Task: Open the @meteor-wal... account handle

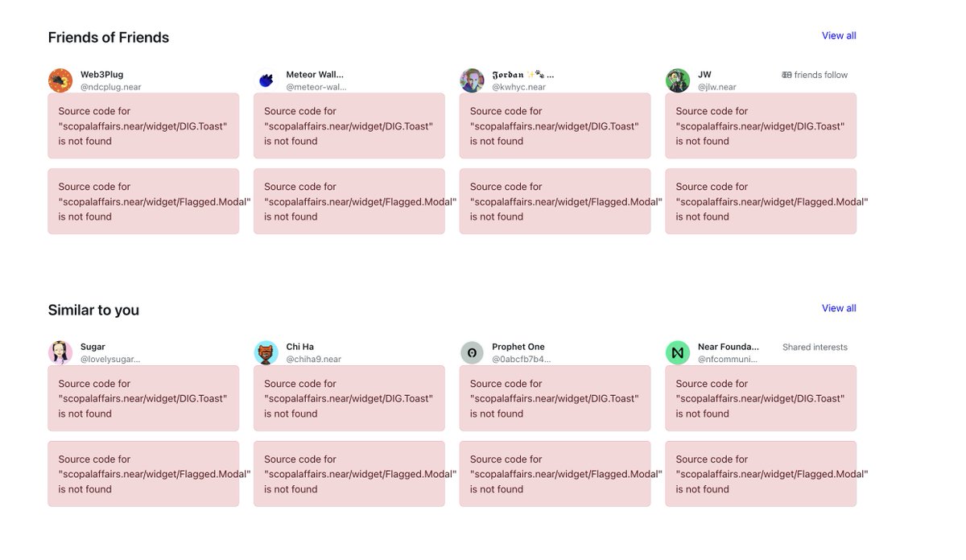Action: pyautogui.click(x=316, y=87)
